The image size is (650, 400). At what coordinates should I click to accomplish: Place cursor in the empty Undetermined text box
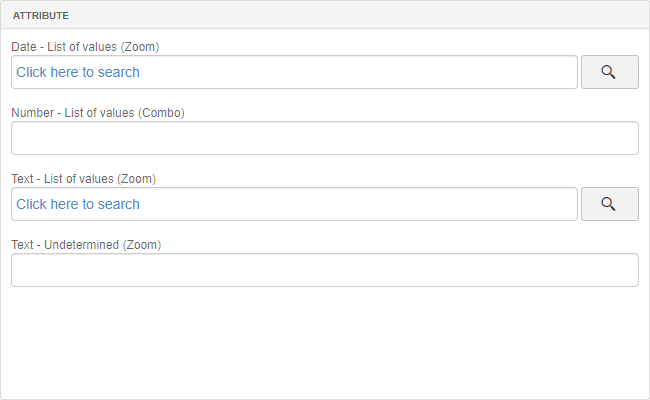coord(325,270)
